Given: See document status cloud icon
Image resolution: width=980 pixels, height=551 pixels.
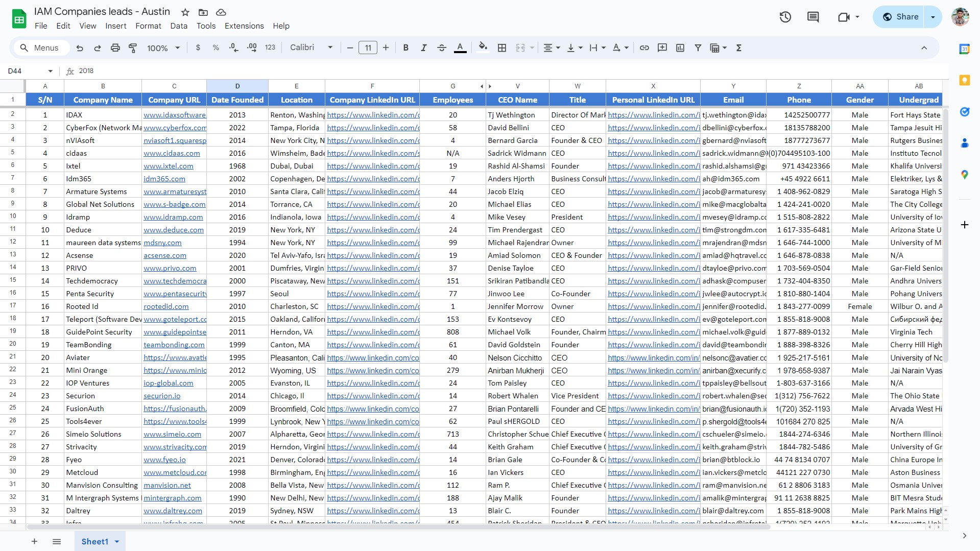Looking at the screenshot, I should 221,12.
